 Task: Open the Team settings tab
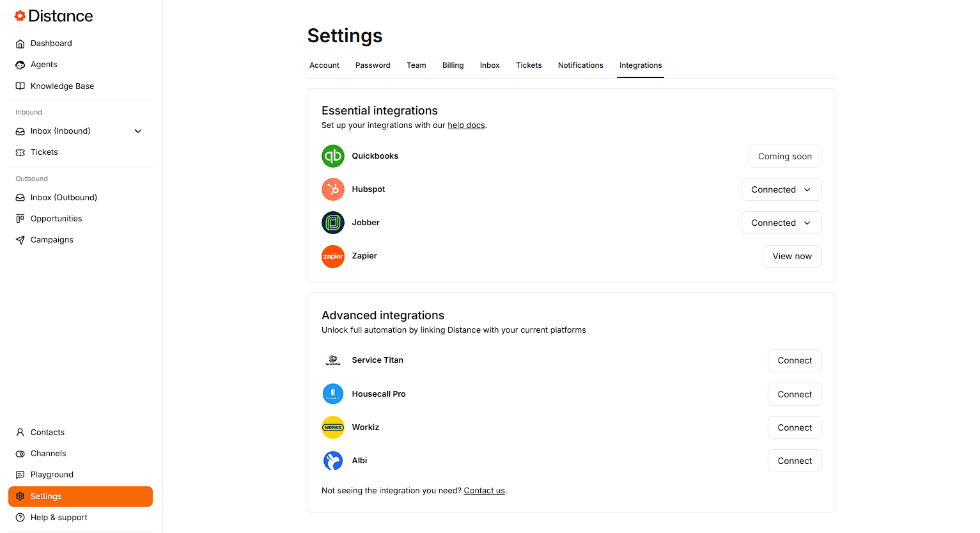(416, 65)
